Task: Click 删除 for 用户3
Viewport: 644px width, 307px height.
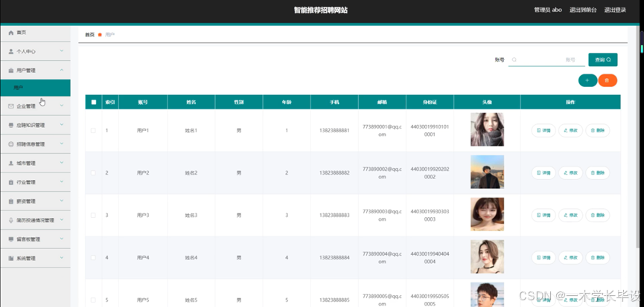Action: click(x=598, y=215)
